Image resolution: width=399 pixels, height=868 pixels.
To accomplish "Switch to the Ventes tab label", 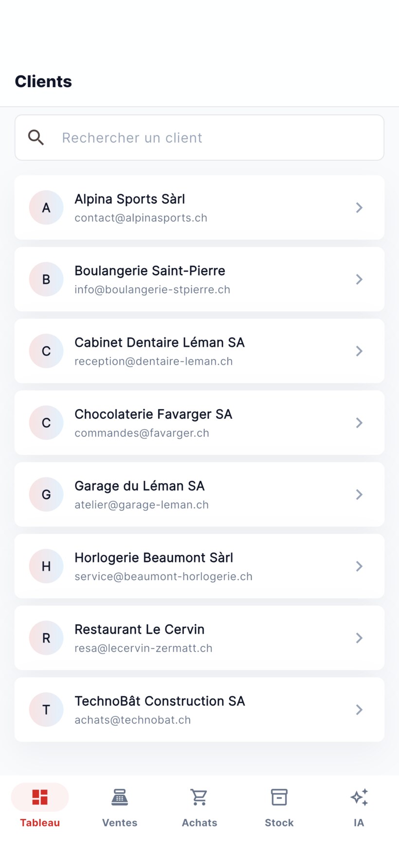I will pos(120,823).
